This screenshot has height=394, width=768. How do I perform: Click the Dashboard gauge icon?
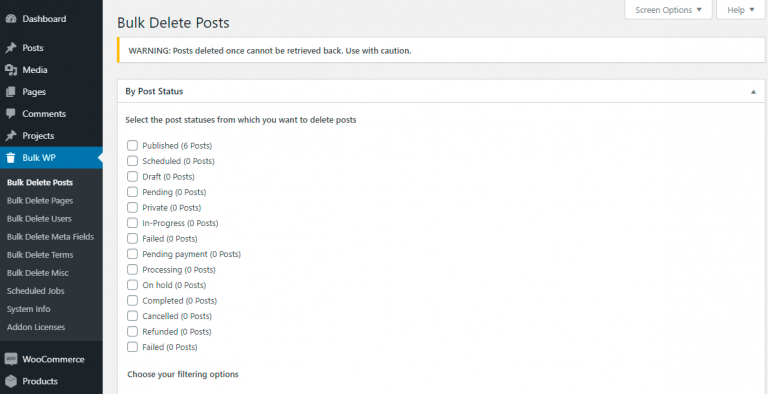tap(11, 19)
